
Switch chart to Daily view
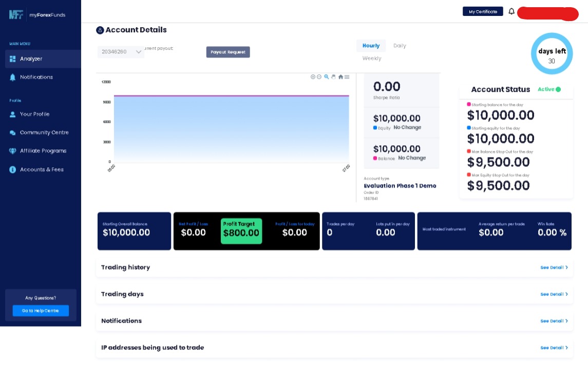point(400,46)
